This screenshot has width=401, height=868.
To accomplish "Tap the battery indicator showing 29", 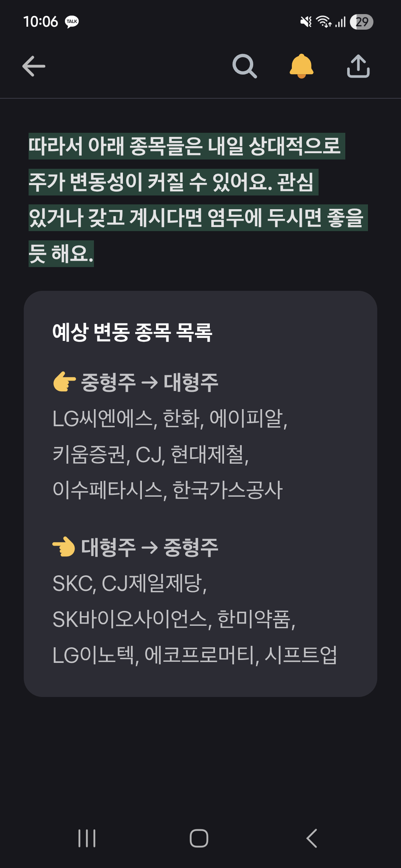I will click(361, 22).
